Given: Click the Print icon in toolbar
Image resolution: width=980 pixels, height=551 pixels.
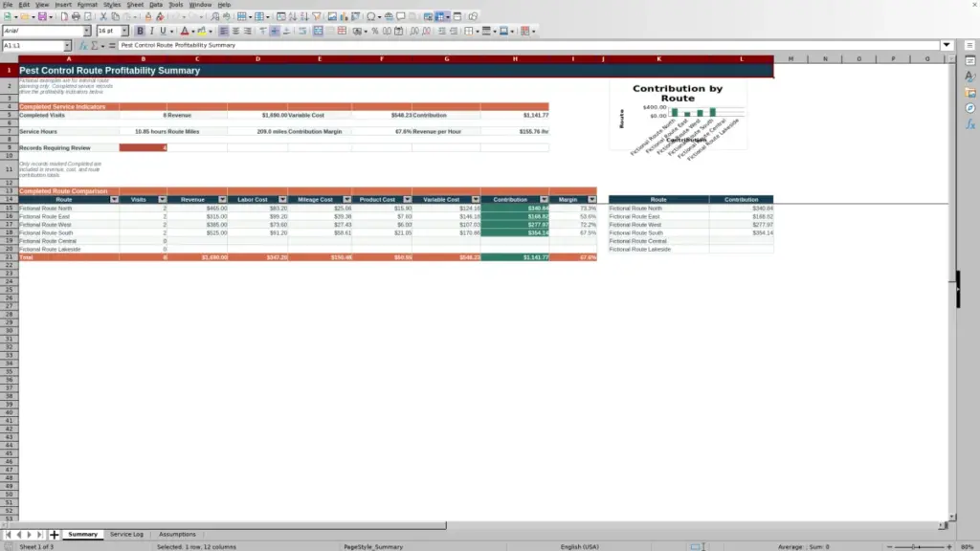Looking at the screenshot, I should 76,17.
